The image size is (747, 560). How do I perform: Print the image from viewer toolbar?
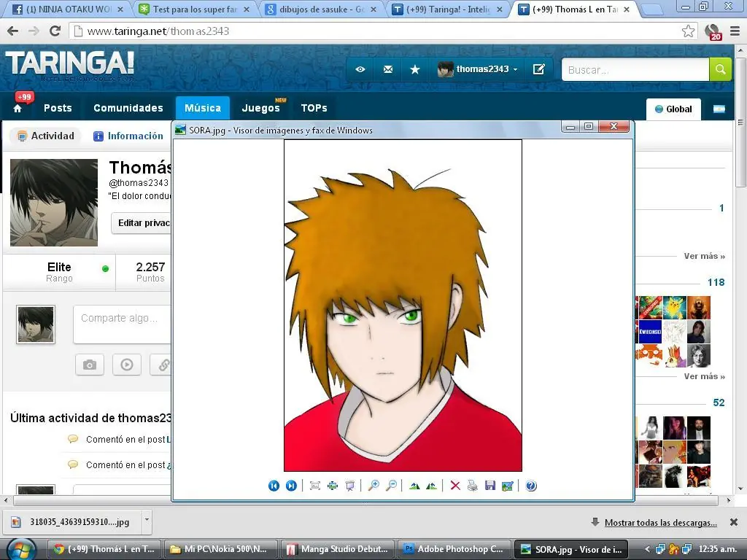click(x=472, y=486)
